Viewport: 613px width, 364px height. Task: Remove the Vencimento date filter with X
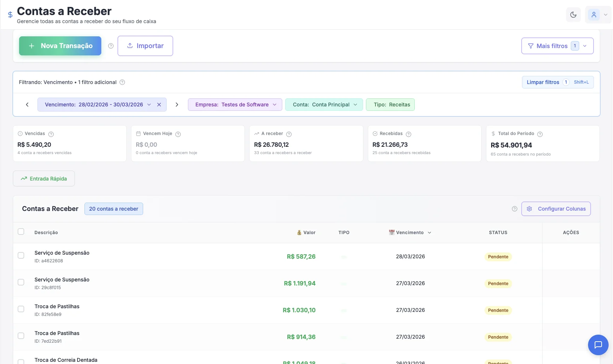click(159, 105)
